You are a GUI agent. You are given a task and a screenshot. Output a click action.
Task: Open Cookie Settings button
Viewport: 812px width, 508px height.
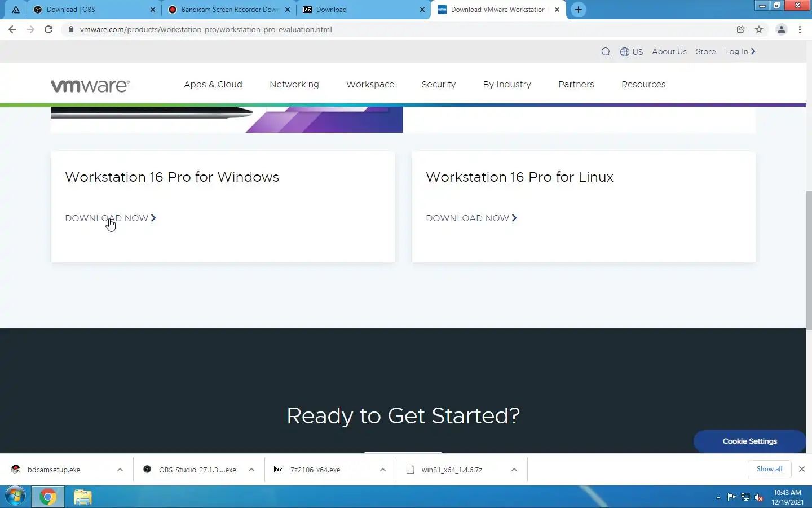pos(749,441)
